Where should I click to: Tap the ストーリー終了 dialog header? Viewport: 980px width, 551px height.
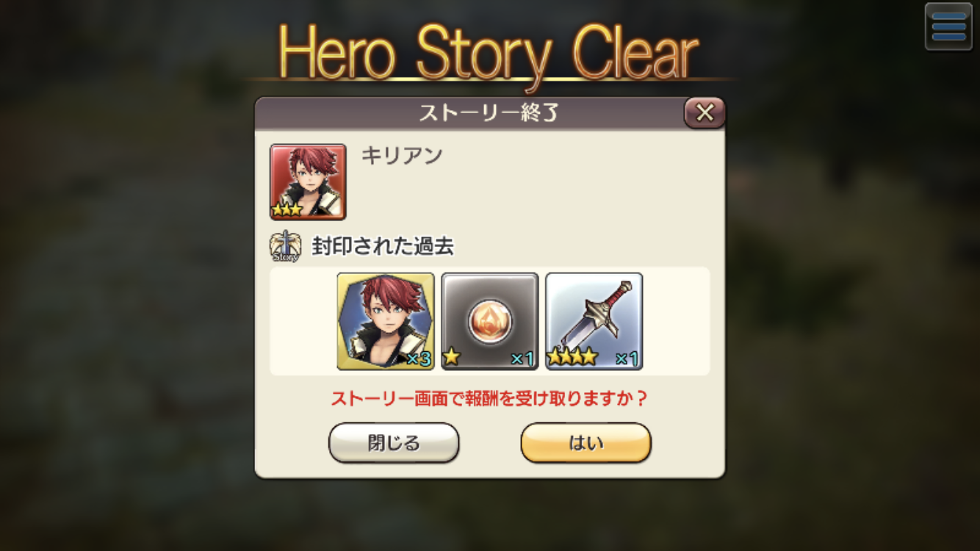tap(490, 113)
